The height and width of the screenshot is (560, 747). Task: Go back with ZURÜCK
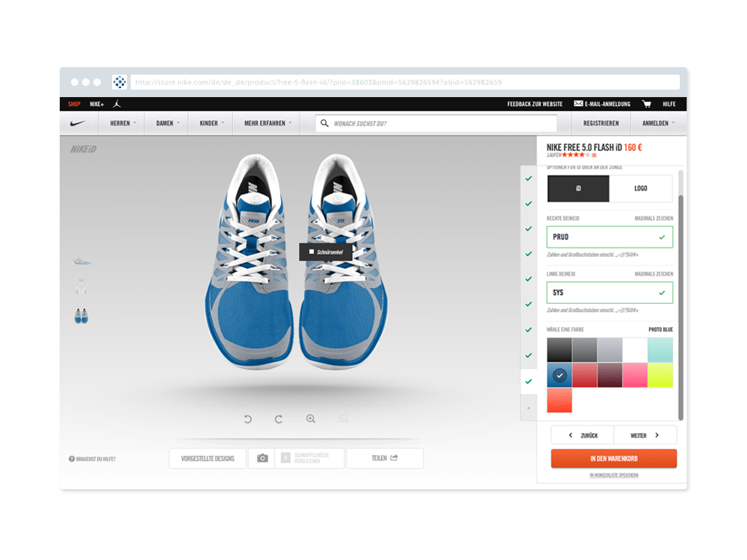pos(583,435)
